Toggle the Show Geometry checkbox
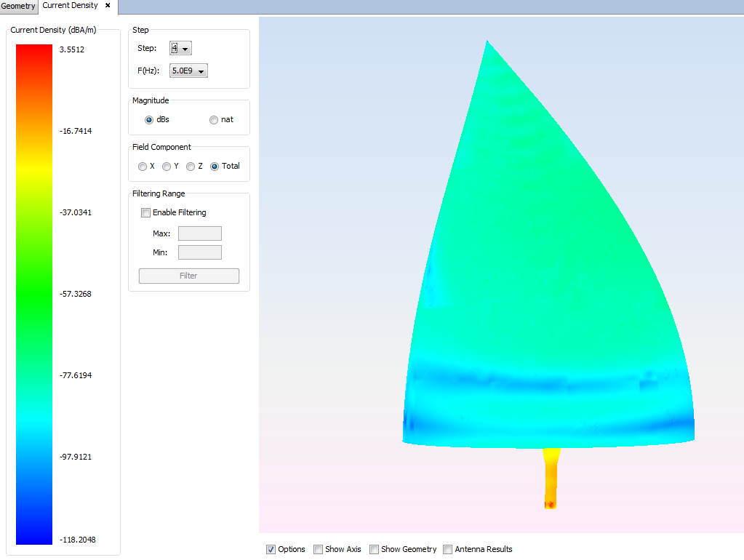 (x=375, y=550)
